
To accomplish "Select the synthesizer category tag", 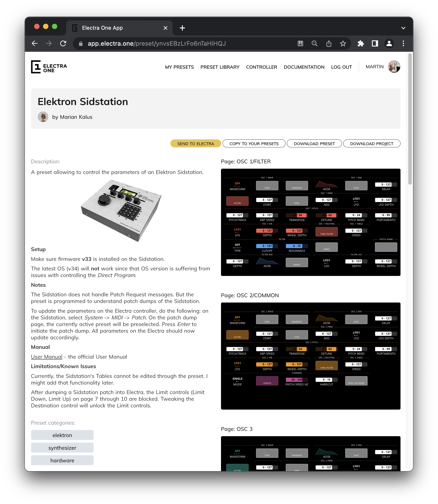I will click(x=62, y=447).
